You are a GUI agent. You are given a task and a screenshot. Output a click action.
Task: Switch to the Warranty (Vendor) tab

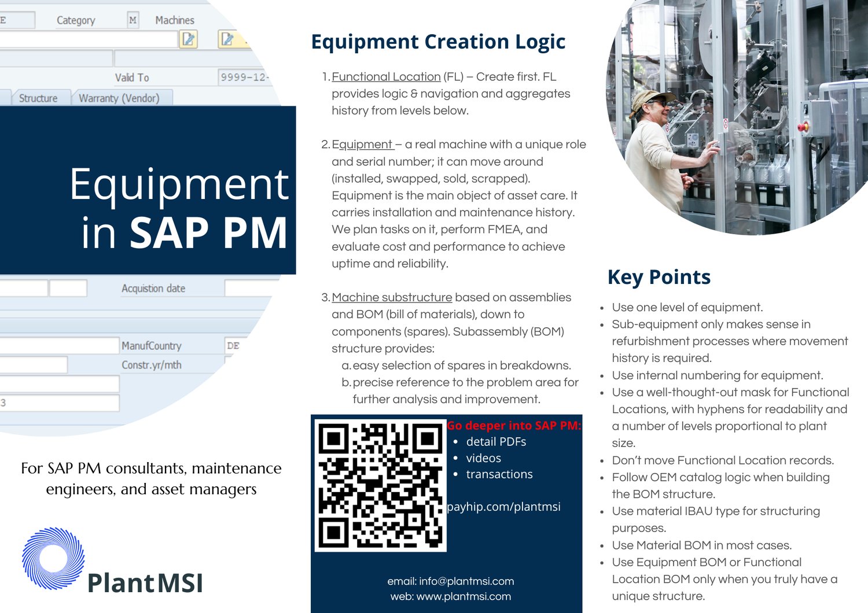click(119, 98)
